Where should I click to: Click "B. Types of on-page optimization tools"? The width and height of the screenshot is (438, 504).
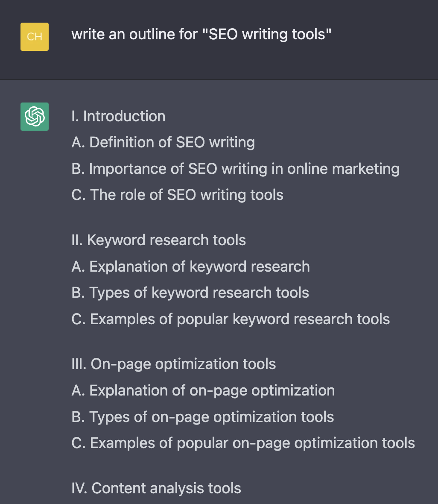[x=202, y=417]
